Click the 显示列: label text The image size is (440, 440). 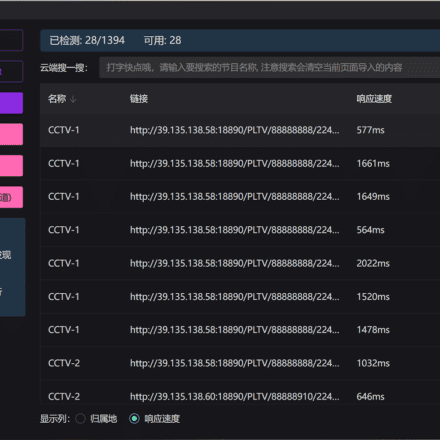(55, 419)
